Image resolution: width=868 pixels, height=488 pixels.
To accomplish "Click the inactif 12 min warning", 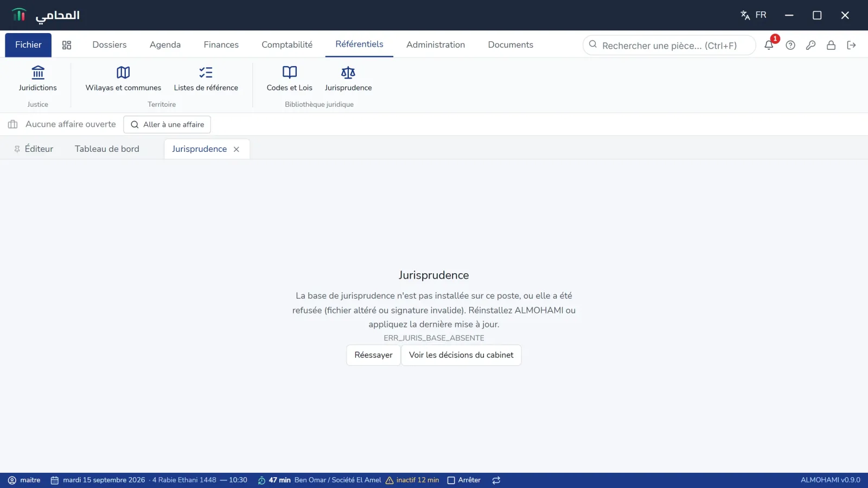I will (x=412, y=480).
